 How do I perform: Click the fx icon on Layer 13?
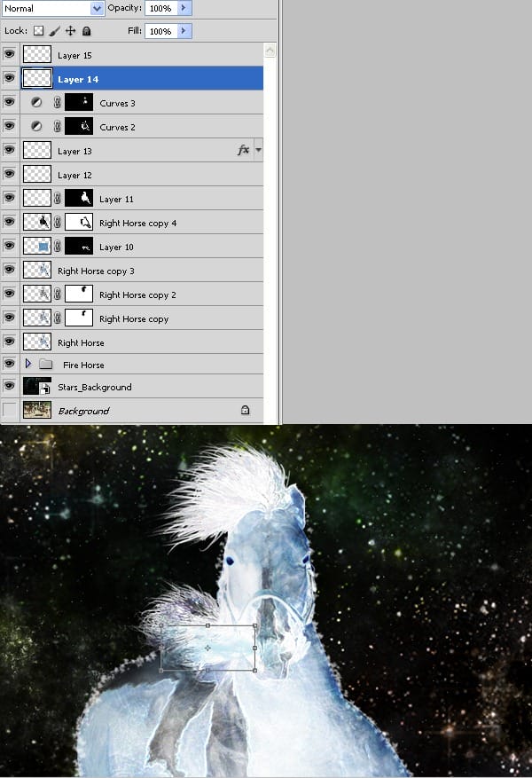click(x=243, y=151)
